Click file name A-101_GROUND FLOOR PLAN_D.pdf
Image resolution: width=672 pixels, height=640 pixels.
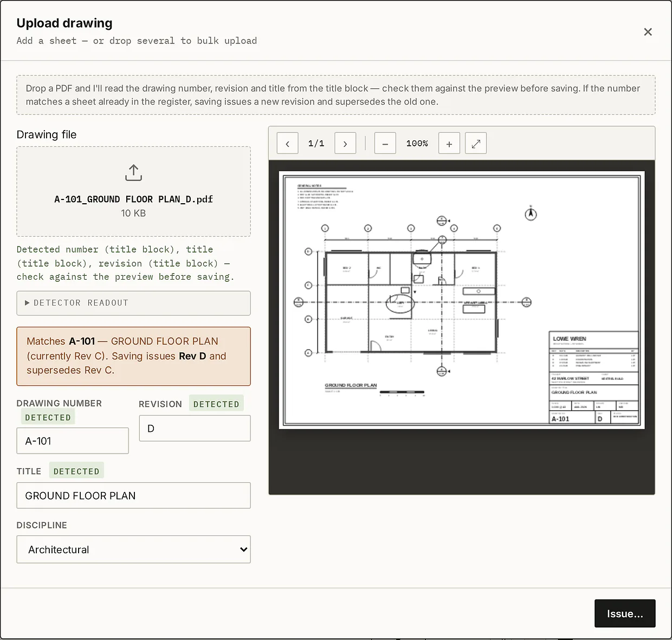coord(133,199)
